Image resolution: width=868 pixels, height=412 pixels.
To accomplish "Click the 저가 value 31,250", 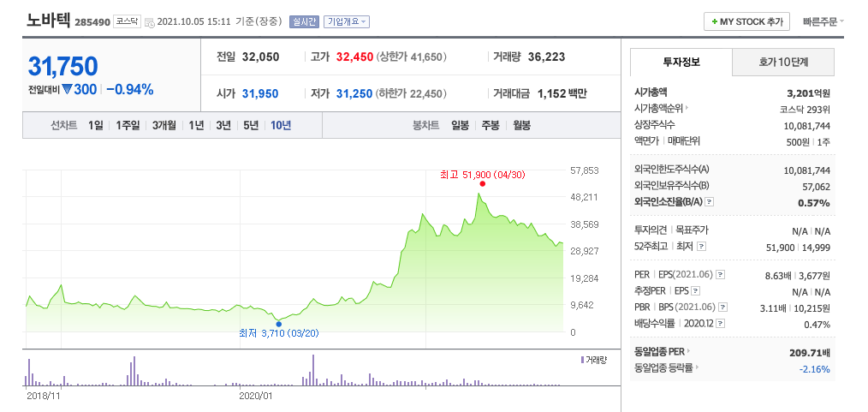I will pyautogui.click(x=354, y=94).
